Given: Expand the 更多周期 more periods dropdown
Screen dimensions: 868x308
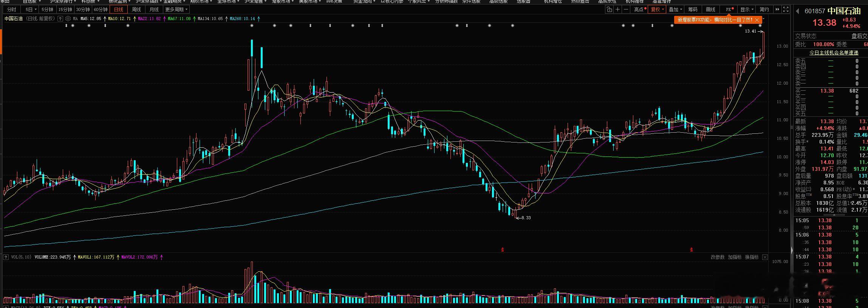Looking at the screenshot, I should (x=176, y=9).
